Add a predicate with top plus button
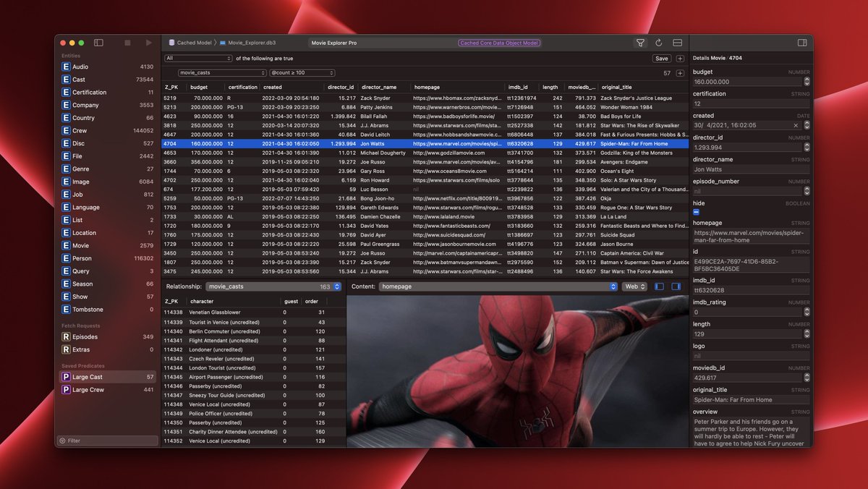This screenshot has width=868, height=489. click(x=680, y=59)
